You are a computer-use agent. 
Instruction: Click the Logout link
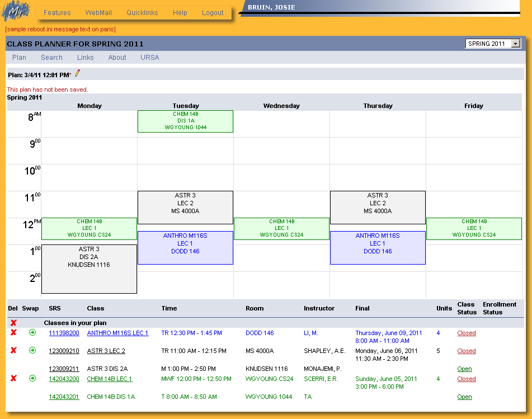click(213, 13)
